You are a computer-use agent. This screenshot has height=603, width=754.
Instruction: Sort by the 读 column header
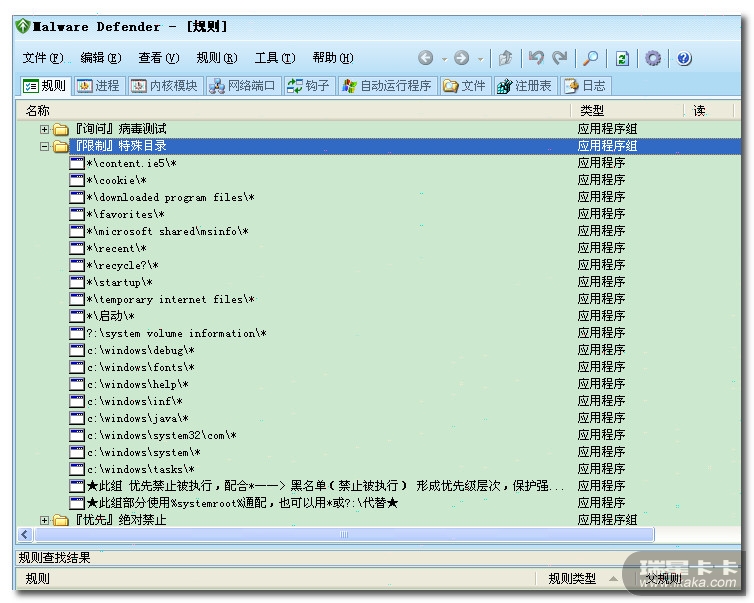[x=709, y=111]
